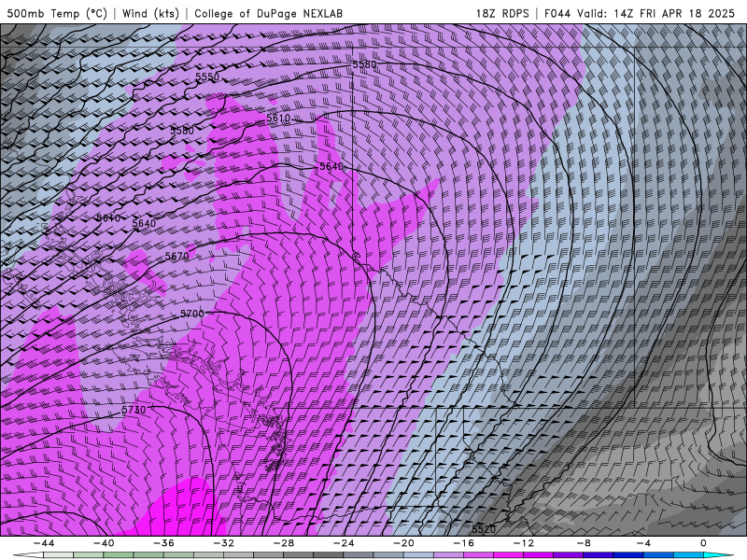
Task: Click the 0 colorbar scale value
Action: [x=704, y=543]
